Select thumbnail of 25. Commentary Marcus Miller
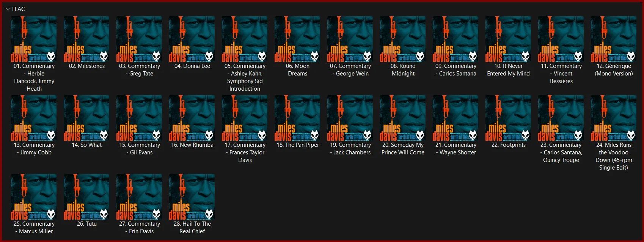Screen dimensions: 644x242 point(34,197)
